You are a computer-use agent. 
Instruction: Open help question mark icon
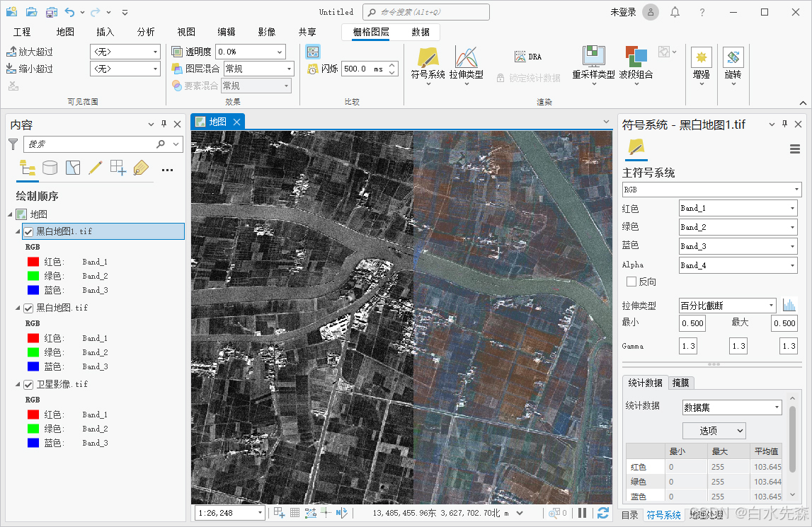[x=702, y=12]
